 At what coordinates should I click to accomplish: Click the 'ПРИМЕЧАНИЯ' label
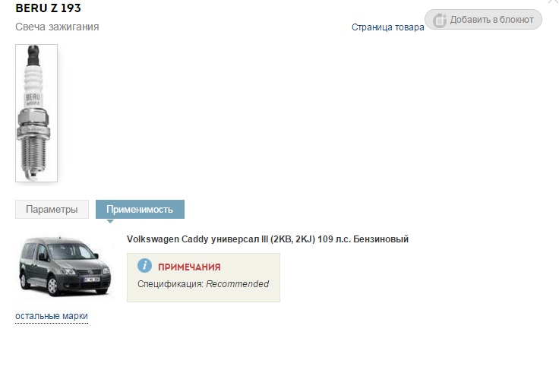tap(189, 267)
